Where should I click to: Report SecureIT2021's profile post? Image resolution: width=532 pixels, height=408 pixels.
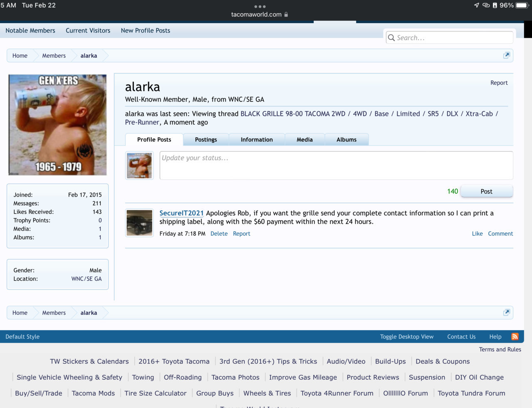(x=241, y=234)
